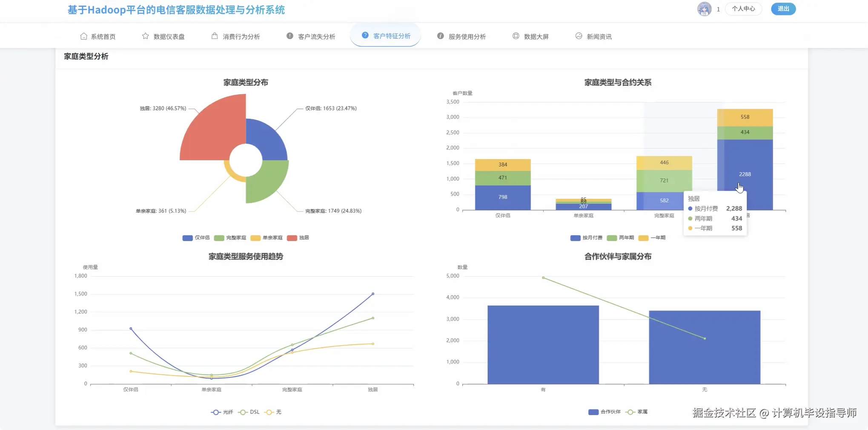Click the home icon beside 系统首页
Screen dimensions: 868x430
pos(83,36)
